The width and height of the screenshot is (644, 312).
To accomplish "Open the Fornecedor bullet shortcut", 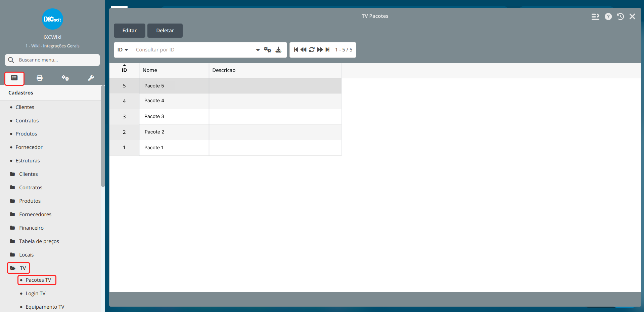I will [x=29, y=147].
